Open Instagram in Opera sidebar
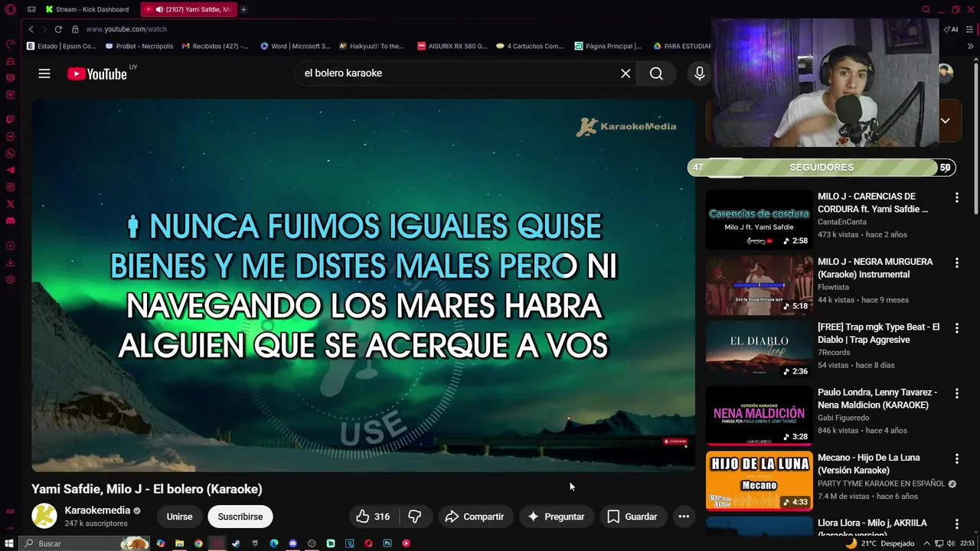This screenshot has width=980, height=551. click(x=11, y=187)
